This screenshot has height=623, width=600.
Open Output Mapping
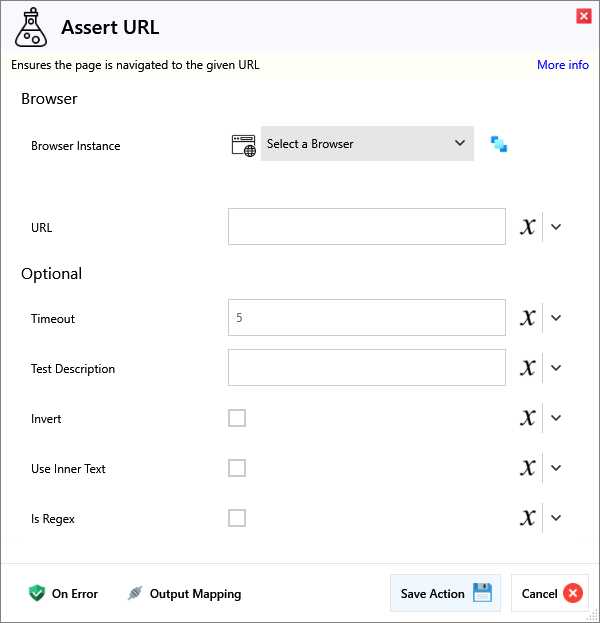(184, 594)
